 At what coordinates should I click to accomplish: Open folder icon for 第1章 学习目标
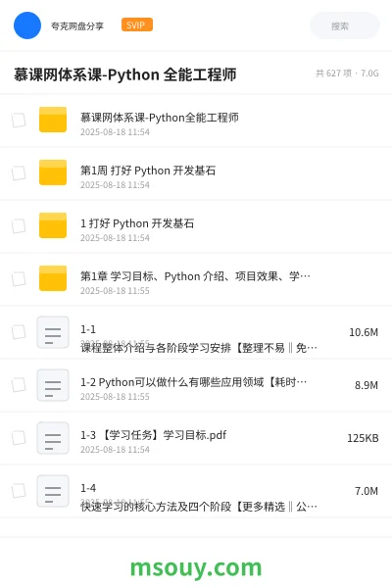click(x=53, y=278)
